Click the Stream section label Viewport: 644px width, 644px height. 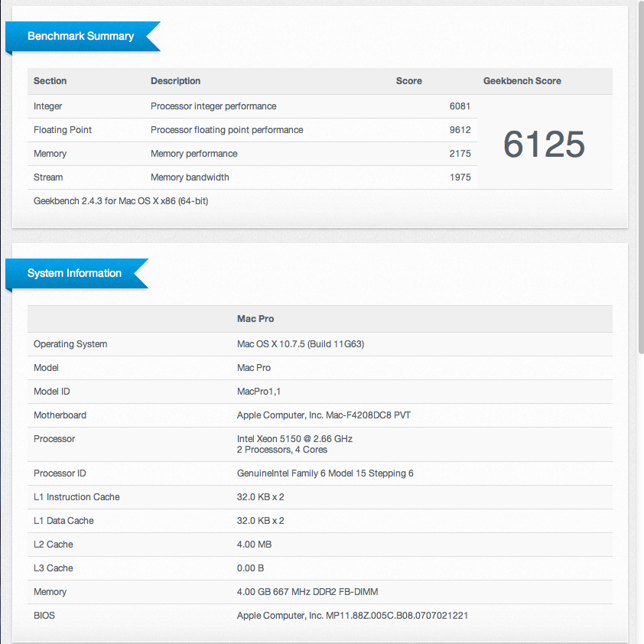click(x=48, y=177)
